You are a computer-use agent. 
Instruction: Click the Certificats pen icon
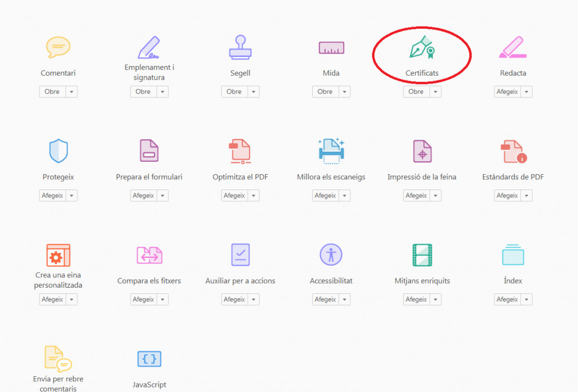422,48
